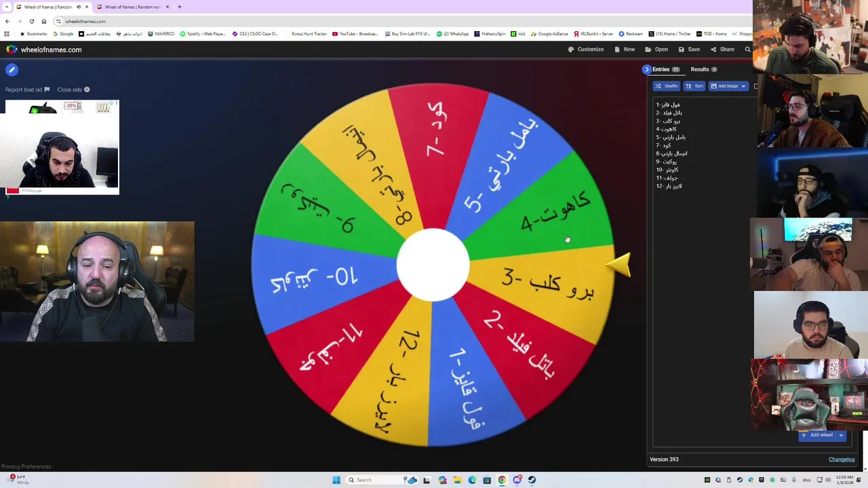The height and width of the screenshot is (488, 868).
Task: Open Microsoft Edge from the taskbar
Action: (x=472, y=480)
